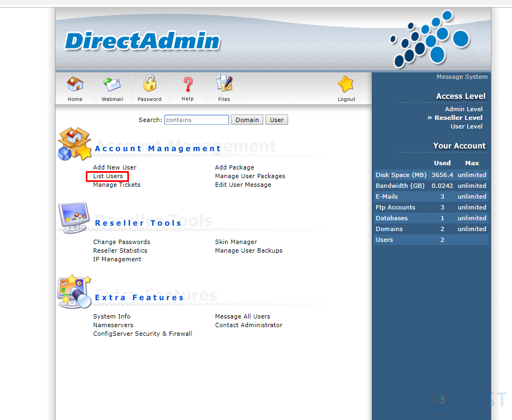Open IP Management
The image size is (512, 420).
[117, 259]
